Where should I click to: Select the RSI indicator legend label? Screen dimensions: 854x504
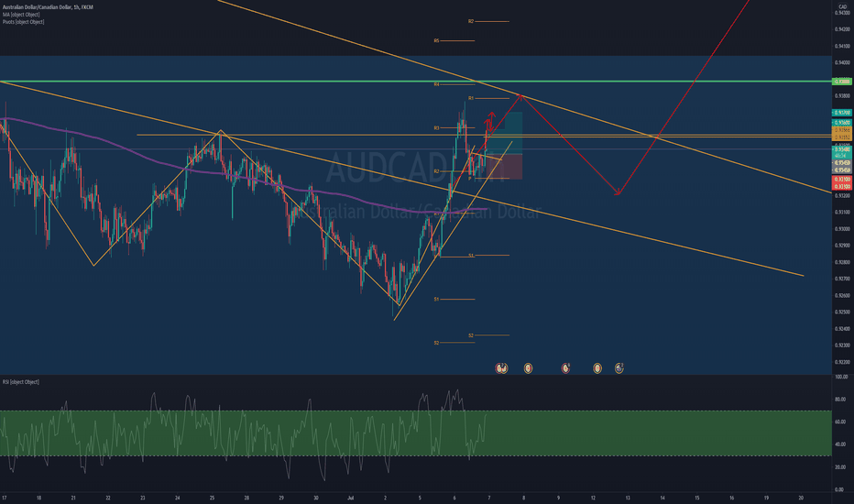pyautogui.click(x=21, y=382)
